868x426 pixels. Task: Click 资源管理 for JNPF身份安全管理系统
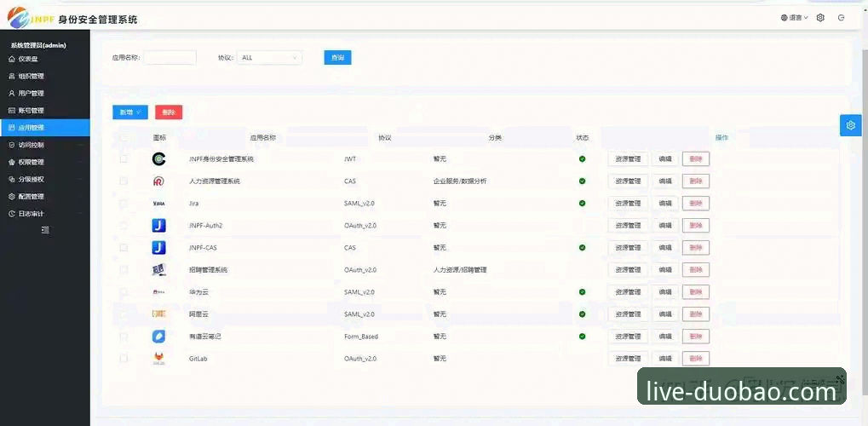coord(628,159)
